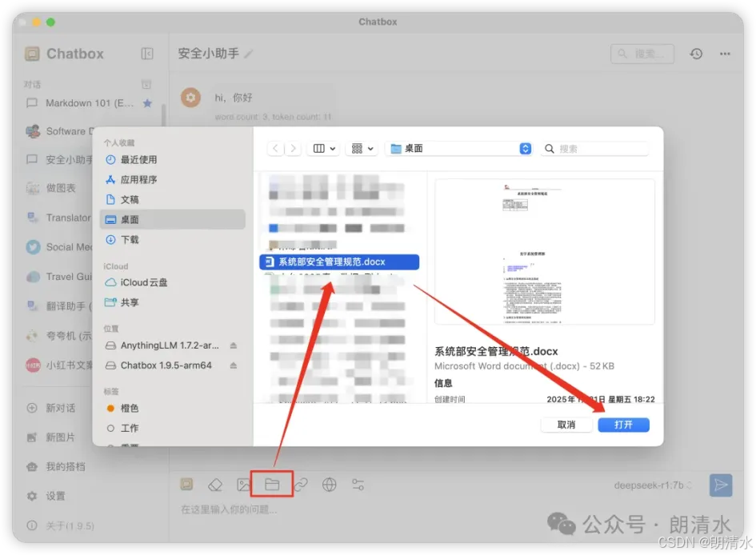The image size is (756, 555).
Task: Click the star on Markdown 101 conversation
Action: pyautogui.click(x=147, y=103)
